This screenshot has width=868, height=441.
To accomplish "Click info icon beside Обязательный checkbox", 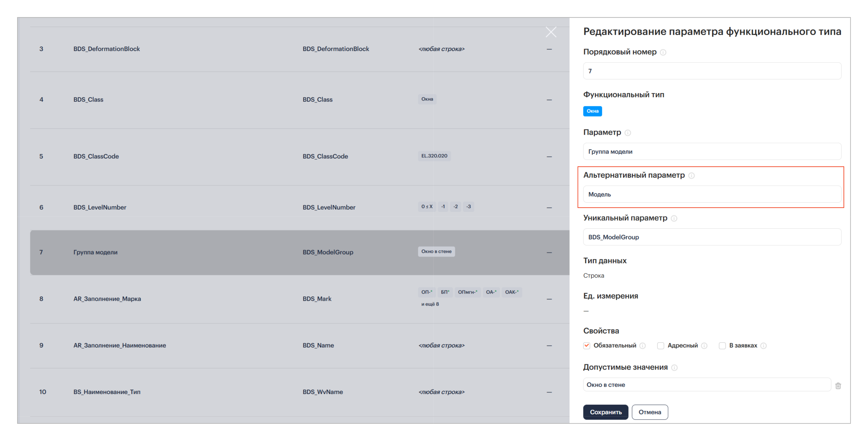I will pos(642,346).
